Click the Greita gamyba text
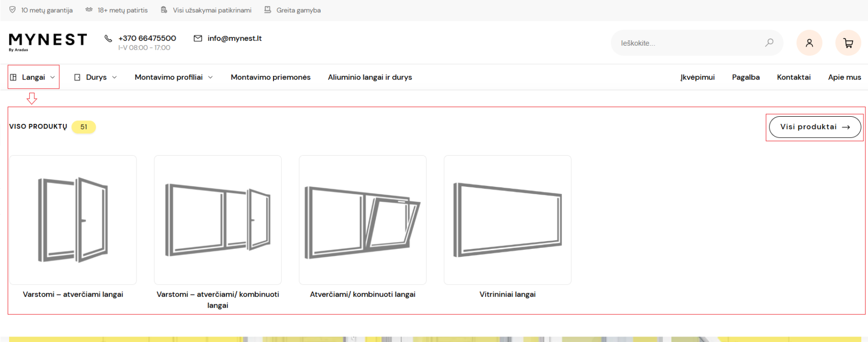Screen dimensions: 868x342 coord(298,10)
